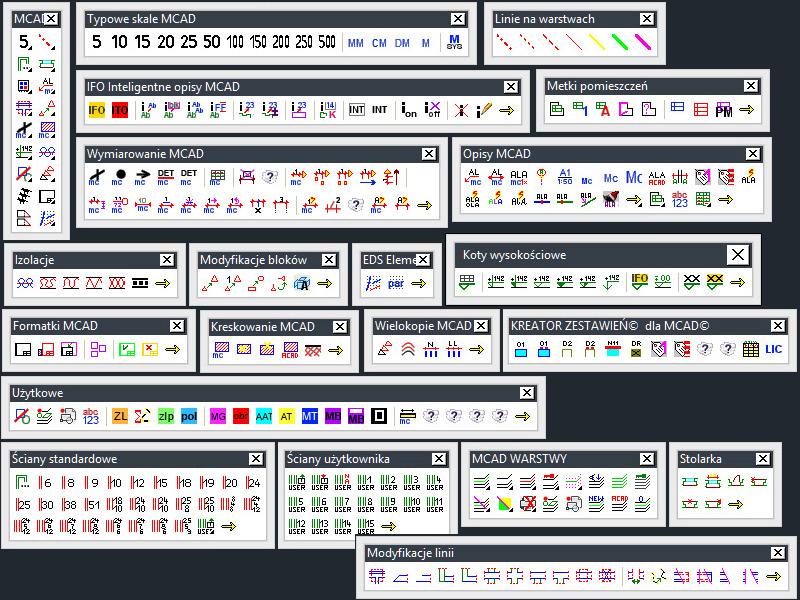
Task: Click the NEW layer icon in MCAD WARSTWY
Action: (x=595, y=503)
